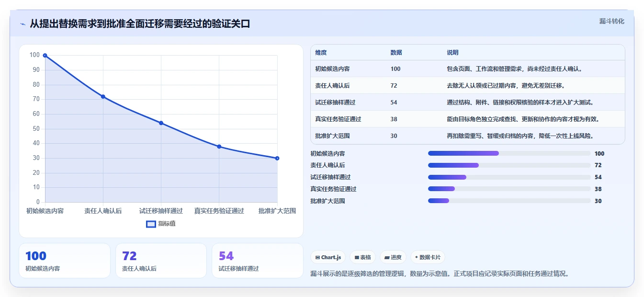Click the description starting 能由目标角色

[x=523, y=119]
